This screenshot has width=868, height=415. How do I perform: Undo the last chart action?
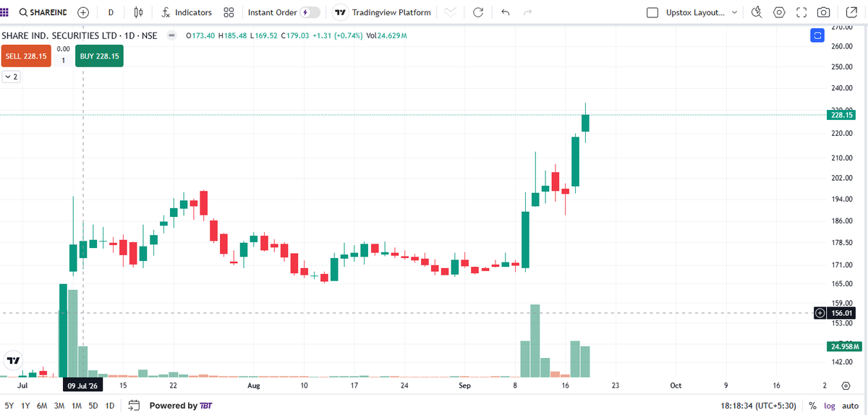(x=505, y=12)
